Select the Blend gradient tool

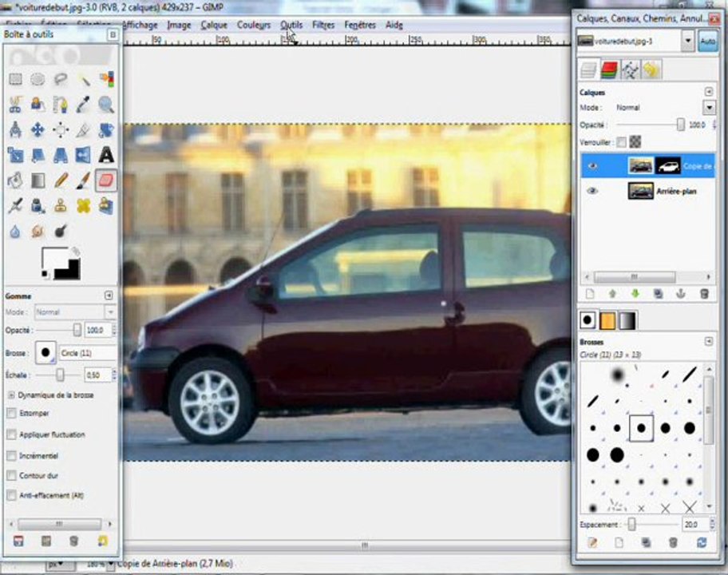[38, 180]
